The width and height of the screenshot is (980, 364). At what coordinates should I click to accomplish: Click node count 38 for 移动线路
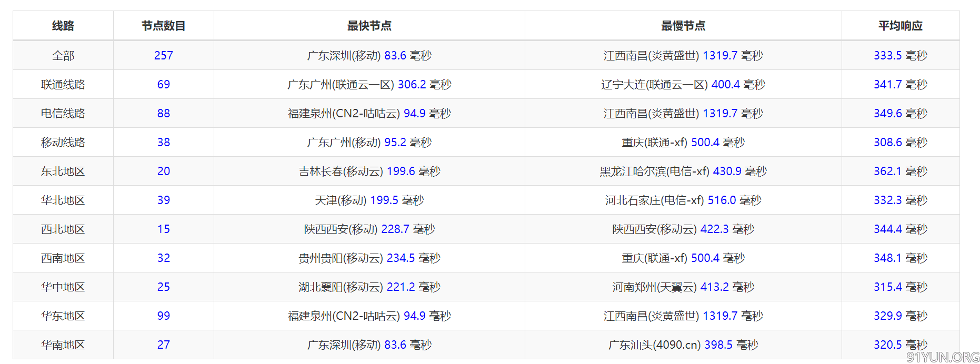pyautogui.click(x=164, y=142)
